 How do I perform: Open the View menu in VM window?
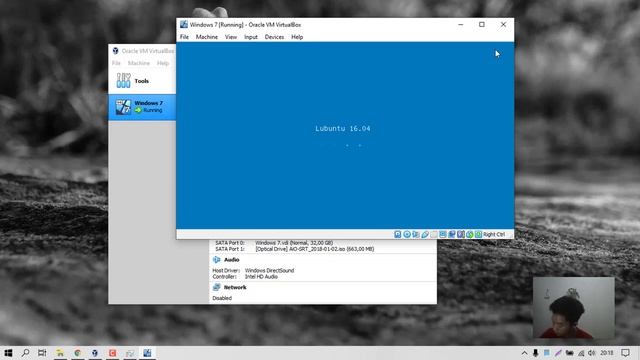[231, 37]
